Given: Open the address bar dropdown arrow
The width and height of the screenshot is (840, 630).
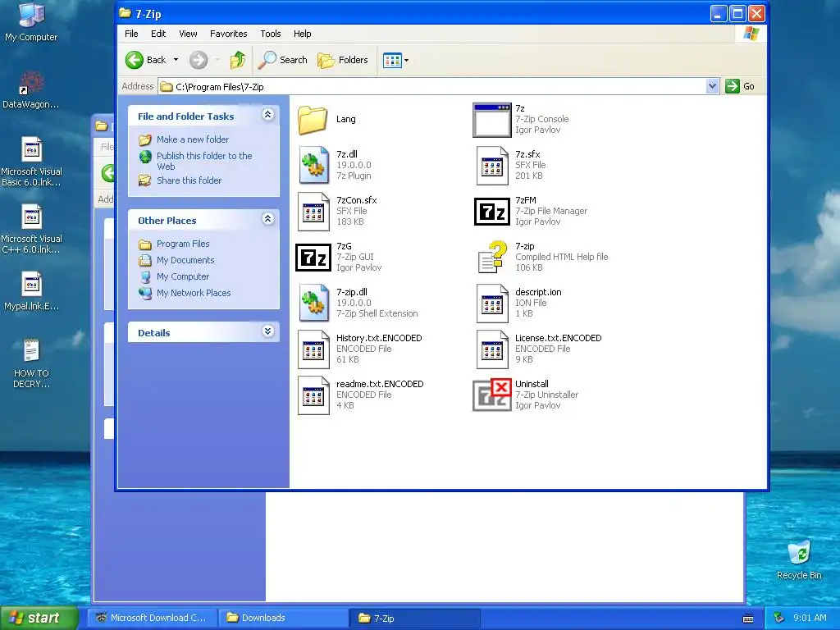Looking at the screenshot, I should pyautogui.click(x=712, y=86).
